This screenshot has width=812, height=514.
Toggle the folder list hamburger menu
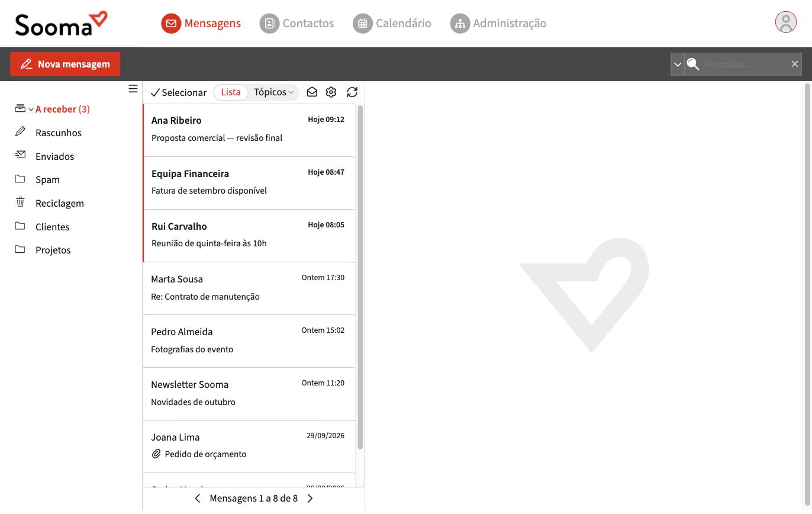click(x=133, y=89)
